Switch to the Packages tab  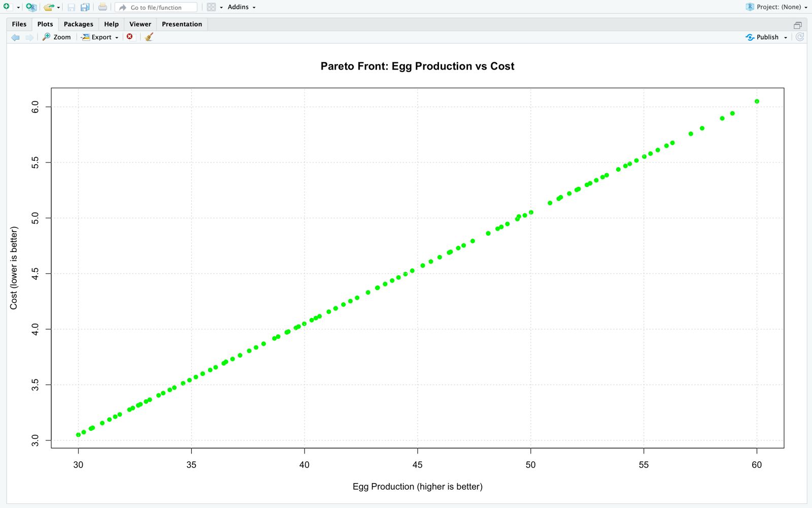79,24
